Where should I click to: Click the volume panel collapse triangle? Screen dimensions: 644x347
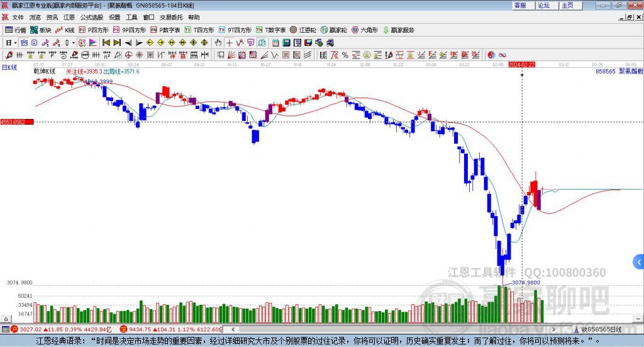pos(6,319)
